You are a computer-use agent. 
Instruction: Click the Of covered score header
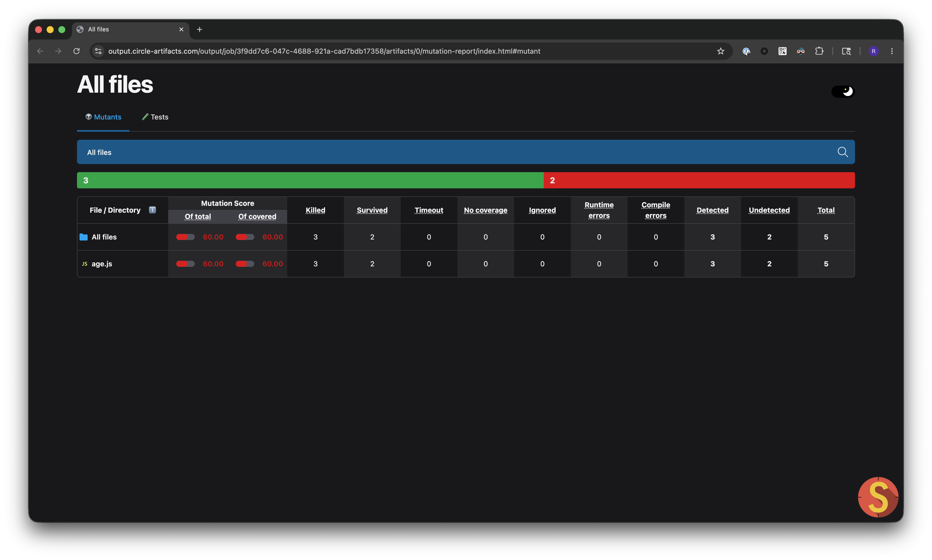pos(257,217)
